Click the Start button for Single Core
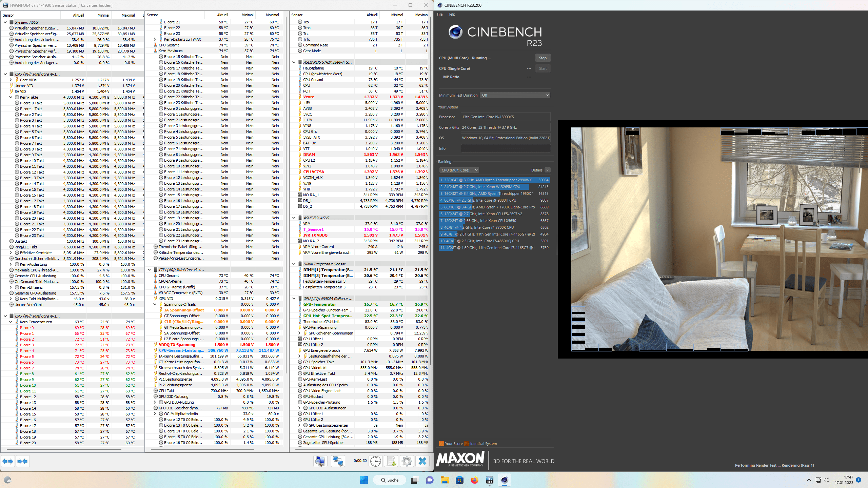Screen dimensions: 868x488 [542, 68]
